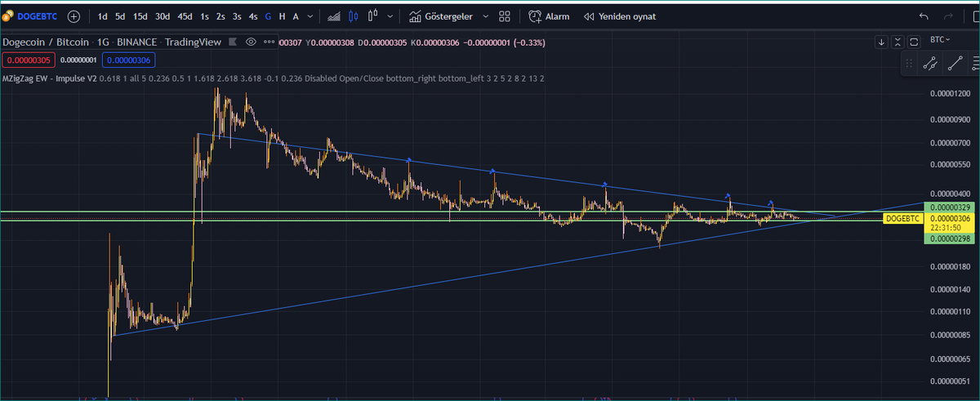The height and width of the screenshot is (401, 980).
Task: Expand the Göstergeler favorites dropdown arrow
Action: pos(485,16)
